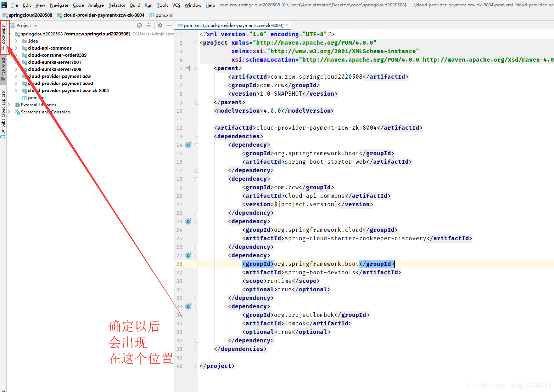The height and width of the screenshot is (392, 554).
Task: Open the Project panel settings gear
Action: (x=160, y=25)
